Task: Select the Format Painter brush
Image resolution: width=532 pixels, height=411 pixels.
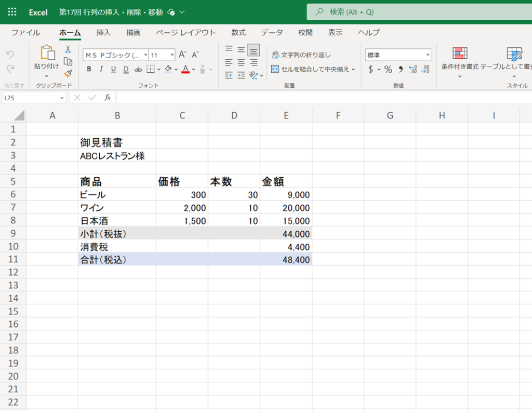Action: pyautogui.click(x=68, y=73)
